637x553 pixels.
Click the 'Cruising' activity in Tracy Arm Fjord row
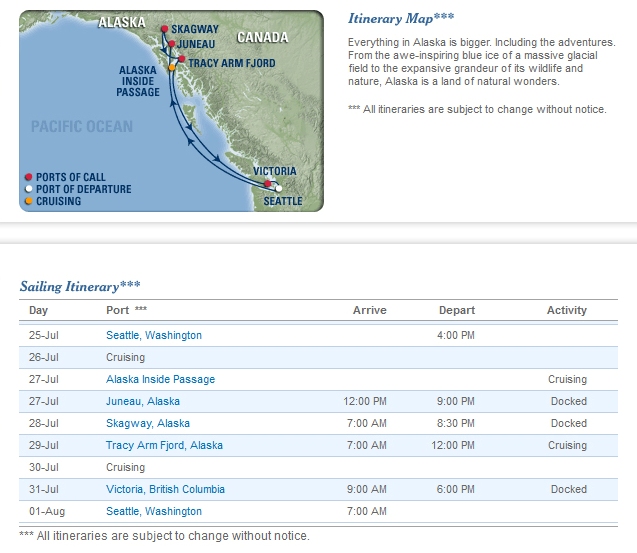coord(568,445)
